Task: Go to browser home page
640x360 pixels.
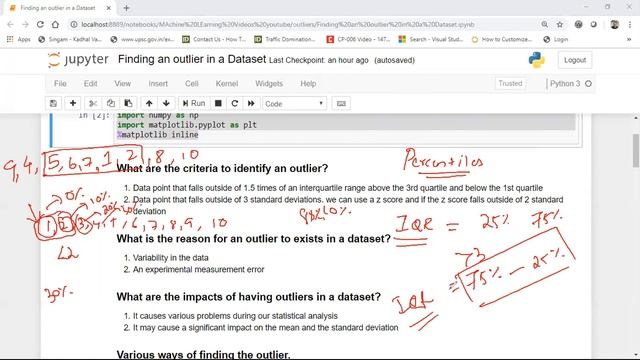Action: point(55,24)
